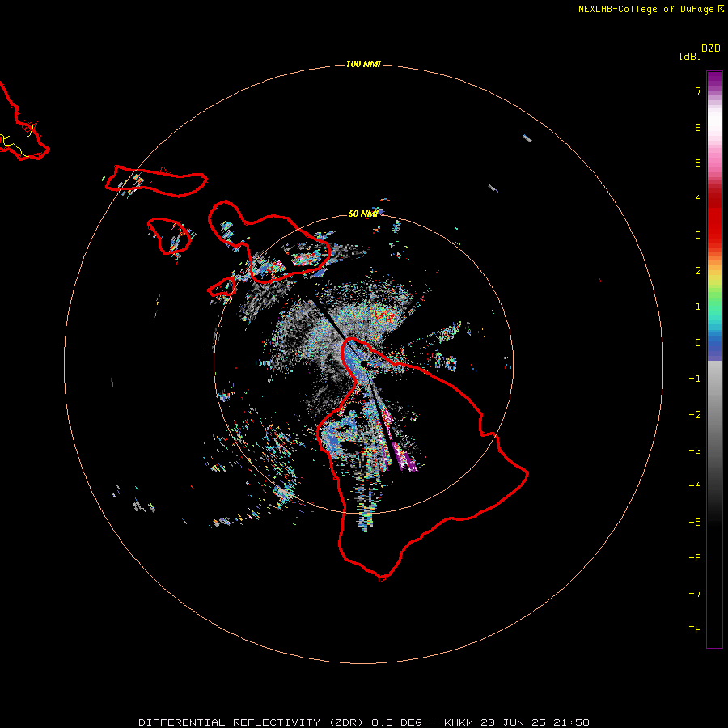
Task: Click the 3 value on the colorbar scale
Action: tap(698, 235)
